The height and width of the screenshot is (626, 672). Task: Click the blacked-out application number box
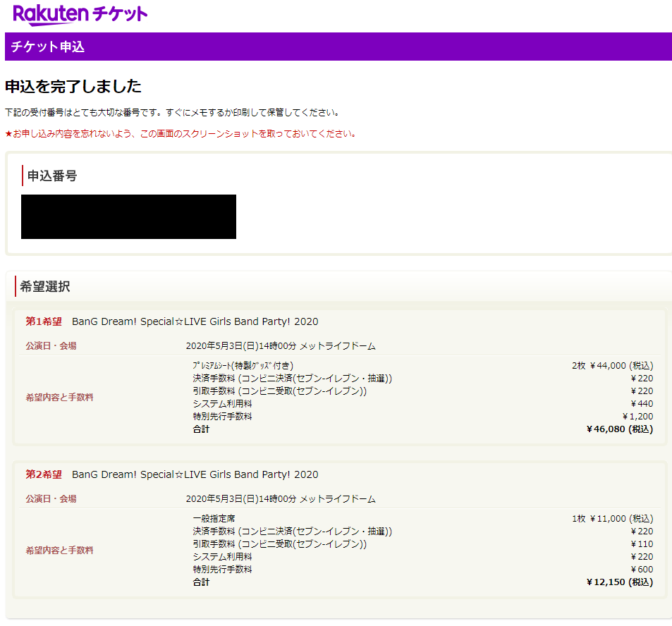[x=128, y=217]
